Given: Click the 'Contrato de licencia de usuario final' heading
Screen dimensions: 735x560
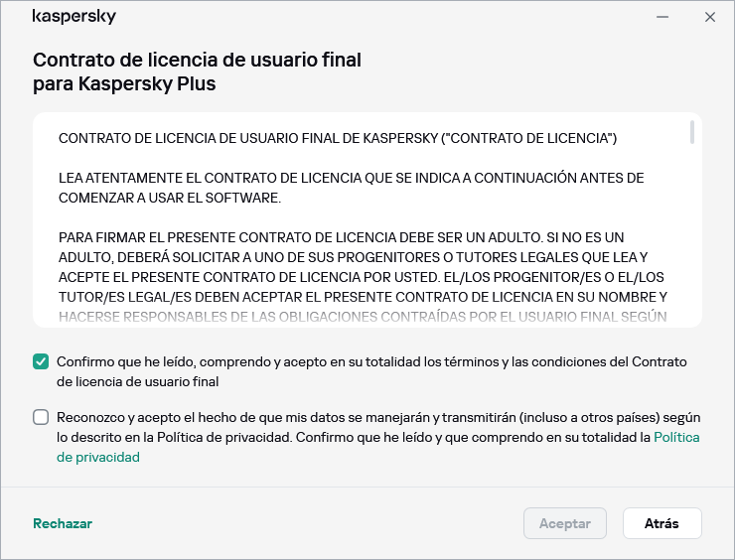Looking at the screenshot, I should (197, 60).
